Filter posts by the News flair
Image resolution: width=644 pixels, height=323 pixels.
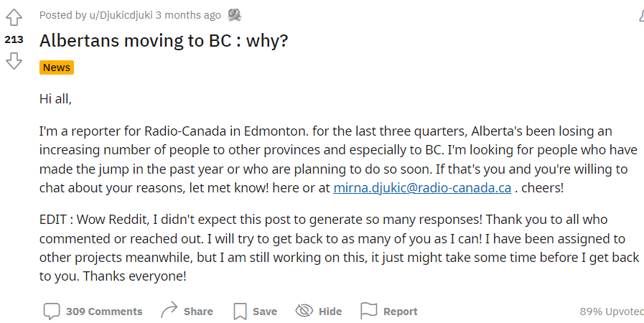click(57, 67)
